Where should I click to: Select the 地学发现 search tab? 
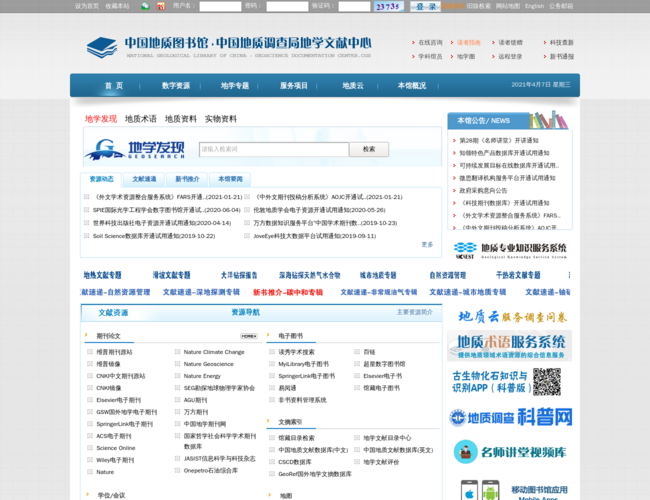click(101, 119)
